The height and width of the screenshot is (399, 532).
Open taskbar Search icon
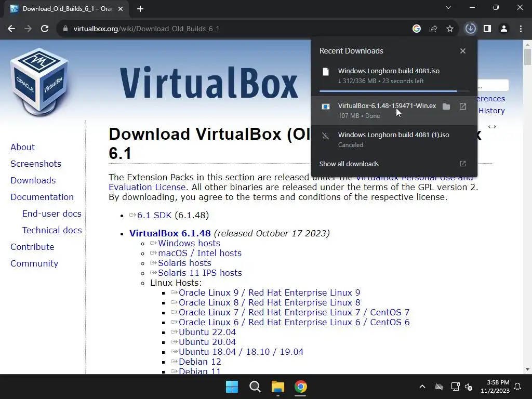[255, 387]
